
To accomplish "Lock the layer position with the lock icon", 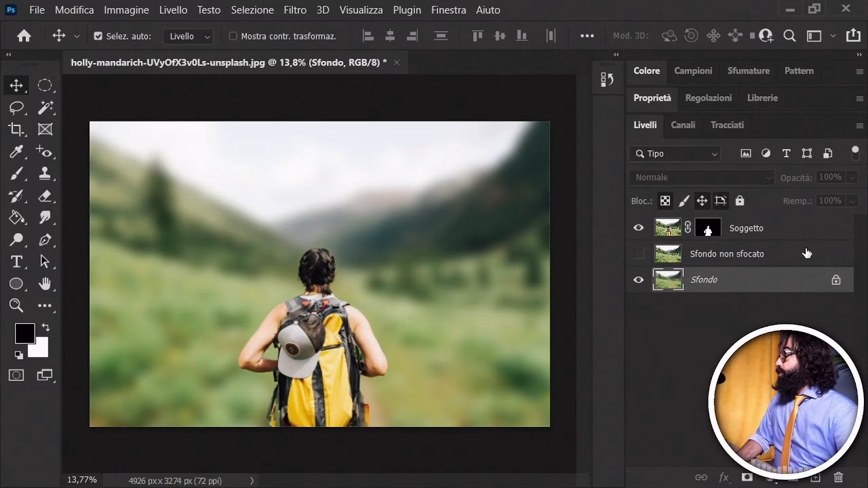I will 702,201.
